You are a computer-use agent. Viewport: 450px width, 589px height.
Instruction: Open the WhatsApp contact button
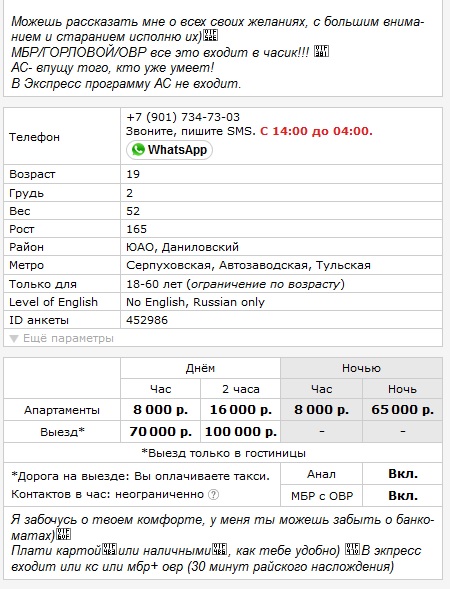(169, 150)
